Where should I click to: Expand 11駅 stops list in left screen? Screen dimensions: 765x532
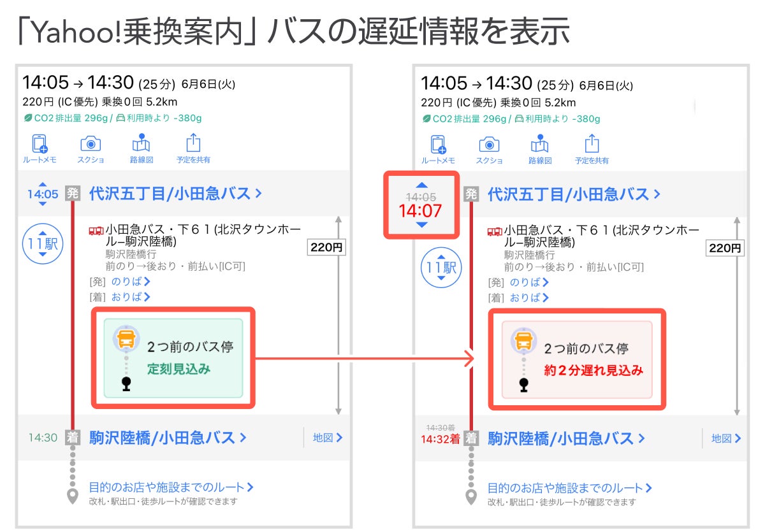pyautogui.click(x=43, y=243)
